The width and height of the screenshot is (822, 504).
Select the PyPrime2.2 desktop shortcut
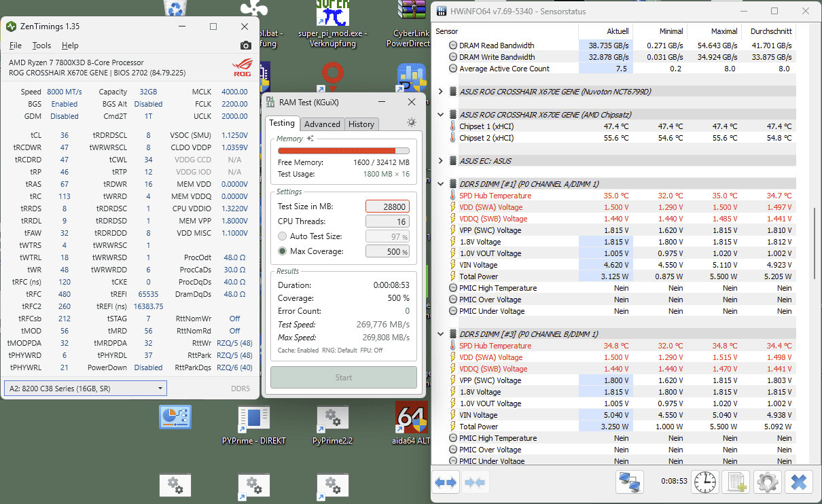(332, 425)
